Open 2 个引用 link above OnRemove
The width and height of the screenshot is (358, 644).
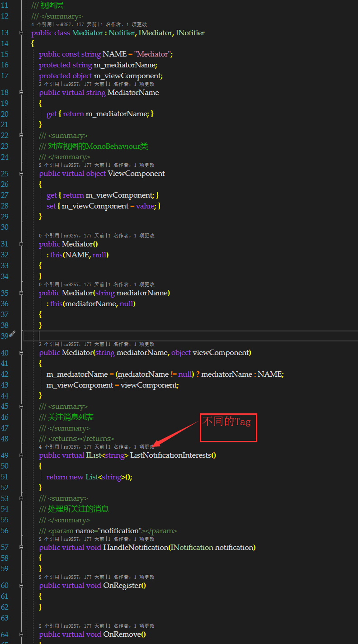(x=49, y=626)
